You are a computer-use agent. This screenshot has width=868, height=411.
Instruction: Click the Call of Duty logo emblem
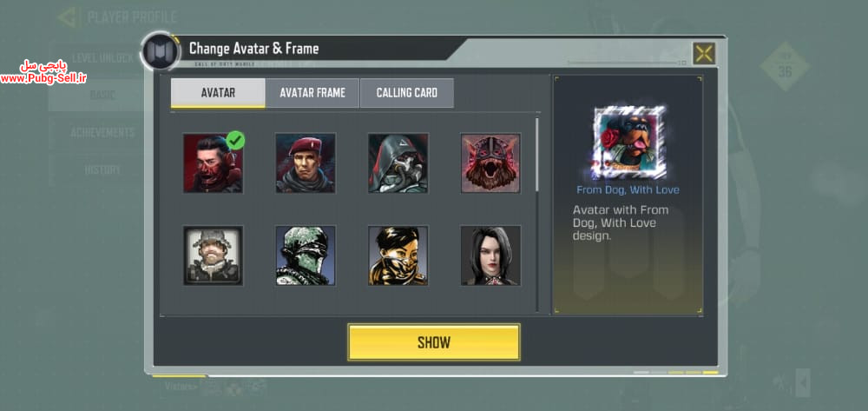click(160, 51)
